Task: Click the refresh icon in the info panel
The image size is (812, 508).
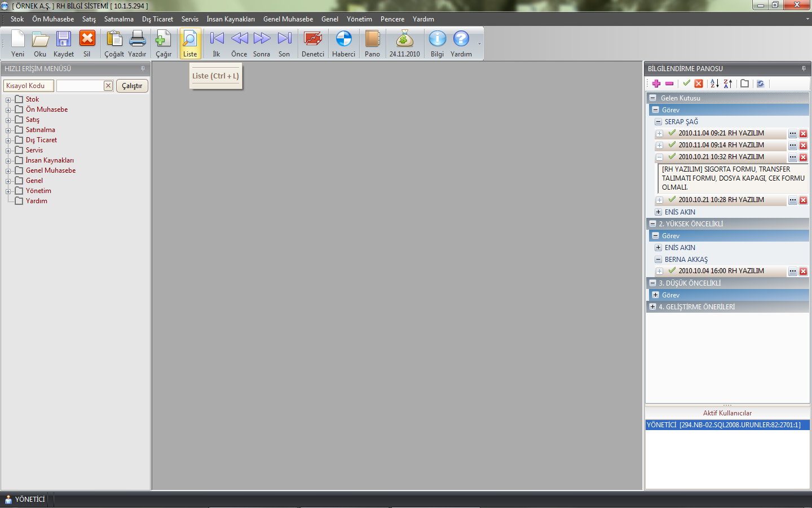Action: pyautogui.click(x=760, y=84)
